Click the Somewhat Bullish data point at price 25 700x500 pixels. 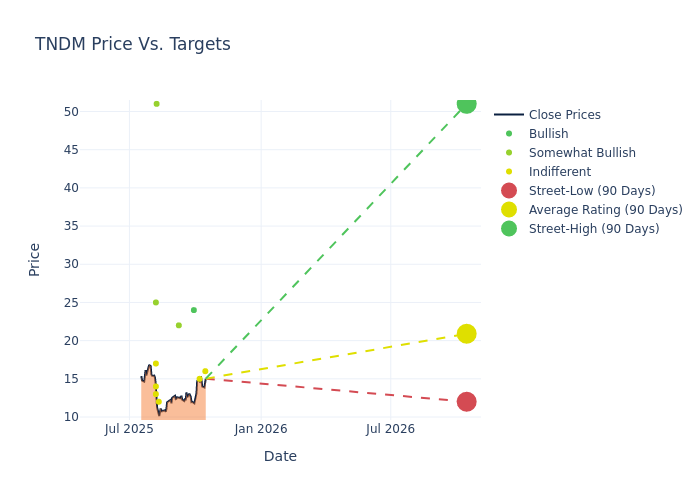point(156,302)
